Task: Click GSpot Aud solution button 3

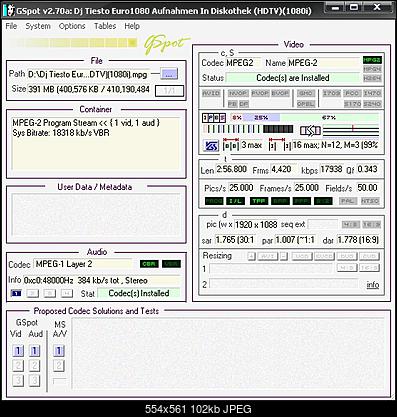Action: pyautogui.click(x=35, y=380)
